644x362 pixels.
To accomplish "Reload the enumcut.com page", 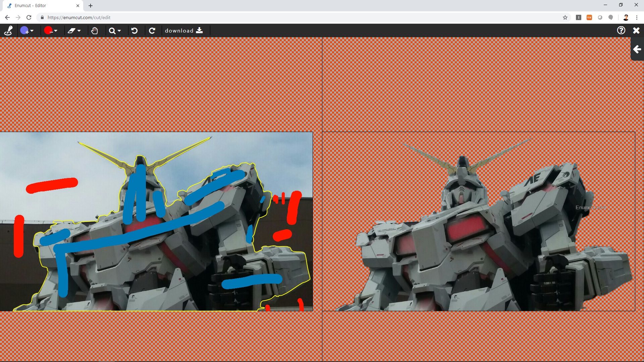I will pyautogui.click(x=29, y=17).
